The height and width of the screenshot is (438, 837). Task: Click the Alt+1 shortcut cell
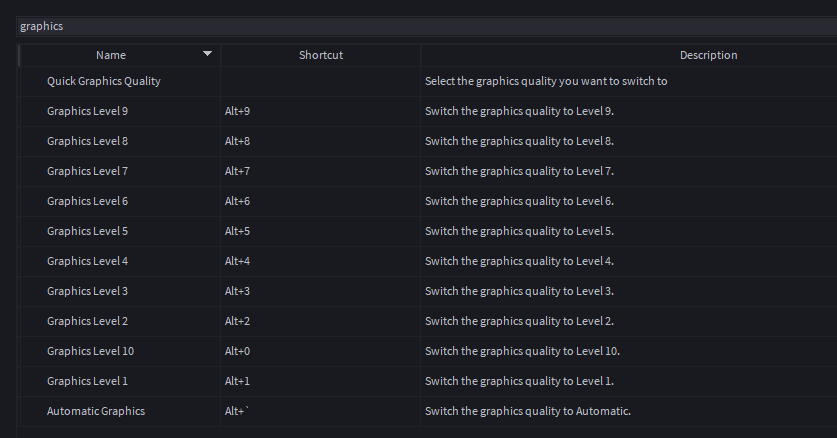(x=321, y=381)
